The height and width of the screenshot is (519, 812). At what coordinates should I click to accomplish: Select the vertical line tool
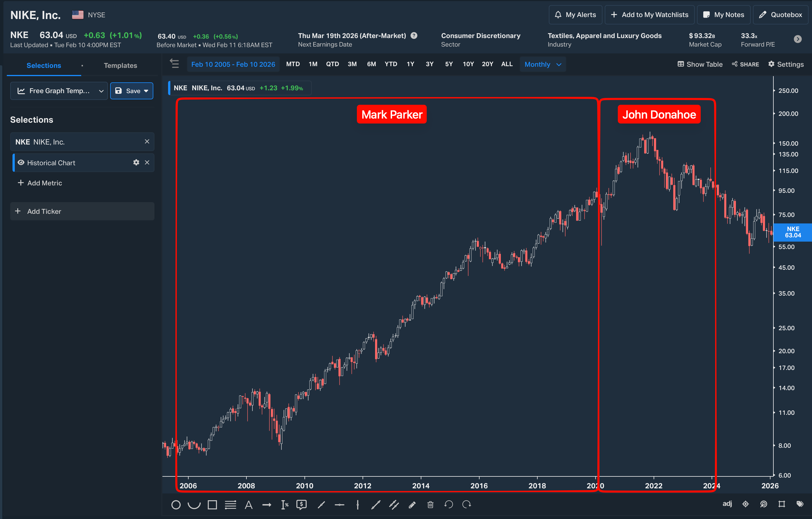click(x=357, y=505)
